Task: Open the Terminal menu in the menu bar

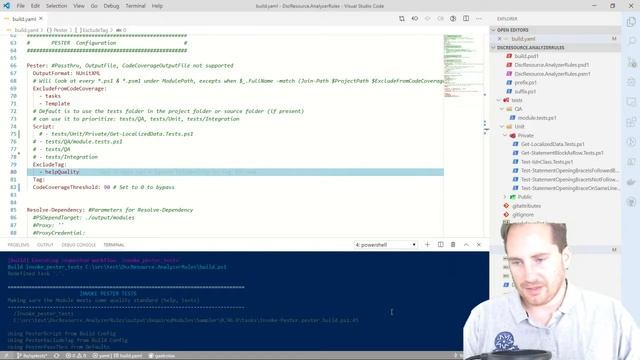Action: [x=135, y=6]
